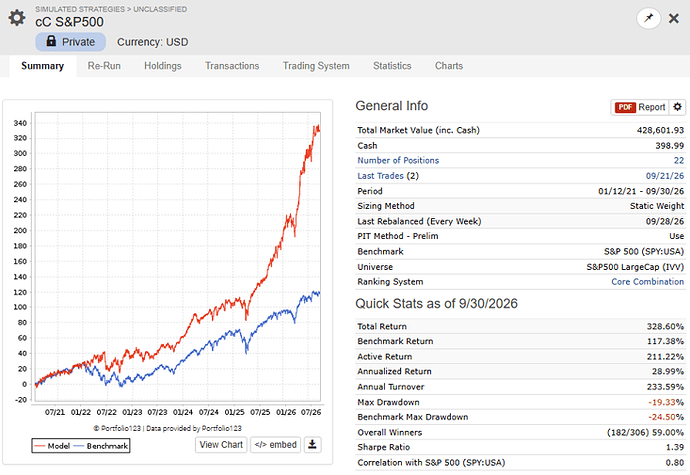Click Quick Stats as of 9/30/2026 heading
Viewport: 690px width, 475px height.
click(x=437, y=304)
